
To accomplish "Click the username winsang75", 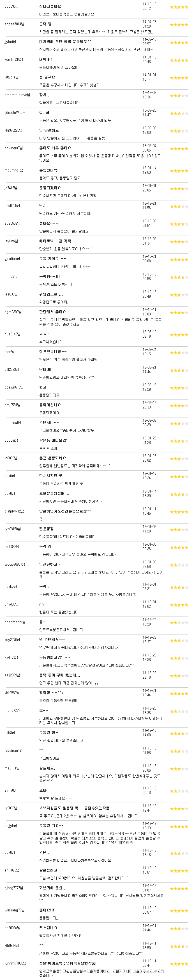I will click(14, 910).
